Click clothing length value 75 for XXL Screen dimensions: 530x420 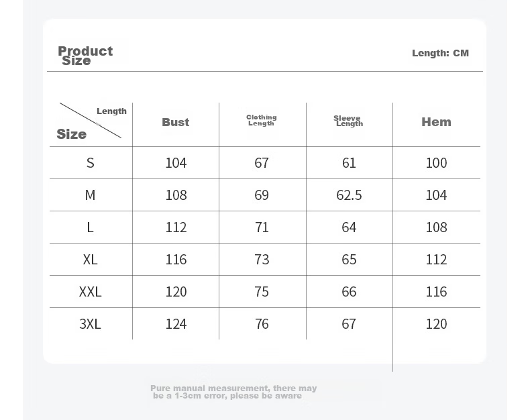click(x=262, y=292)
